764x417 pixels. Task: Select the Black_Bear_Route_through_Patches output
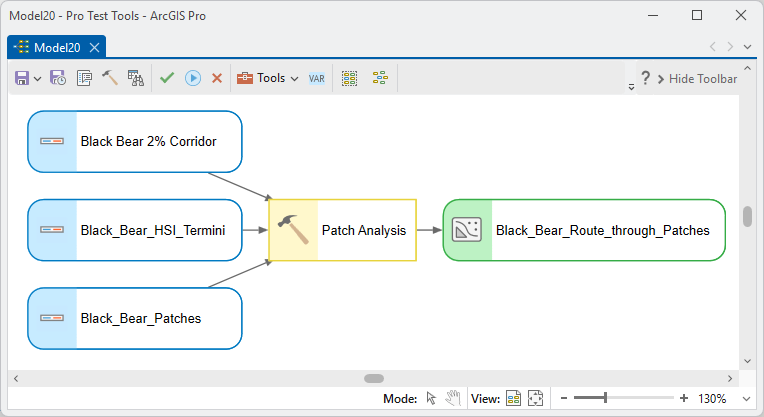(584, 230)
